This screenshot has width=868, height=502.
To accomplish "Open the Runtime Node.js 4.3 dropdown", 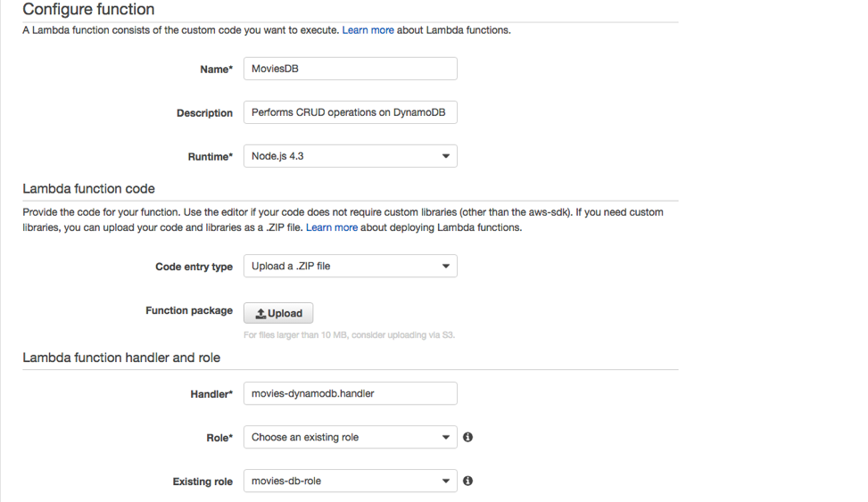I will (351, 156).
